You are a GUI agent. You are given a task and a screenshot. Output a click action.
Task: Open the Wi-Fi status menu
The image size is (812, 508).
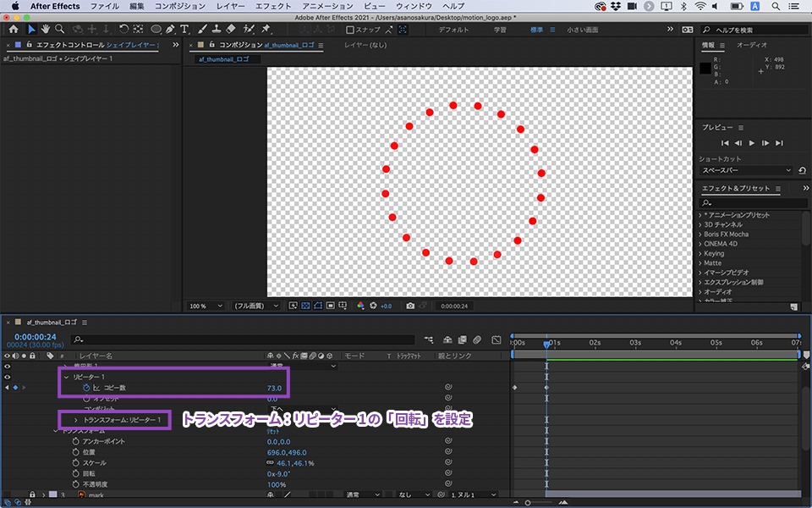point(700,6)
